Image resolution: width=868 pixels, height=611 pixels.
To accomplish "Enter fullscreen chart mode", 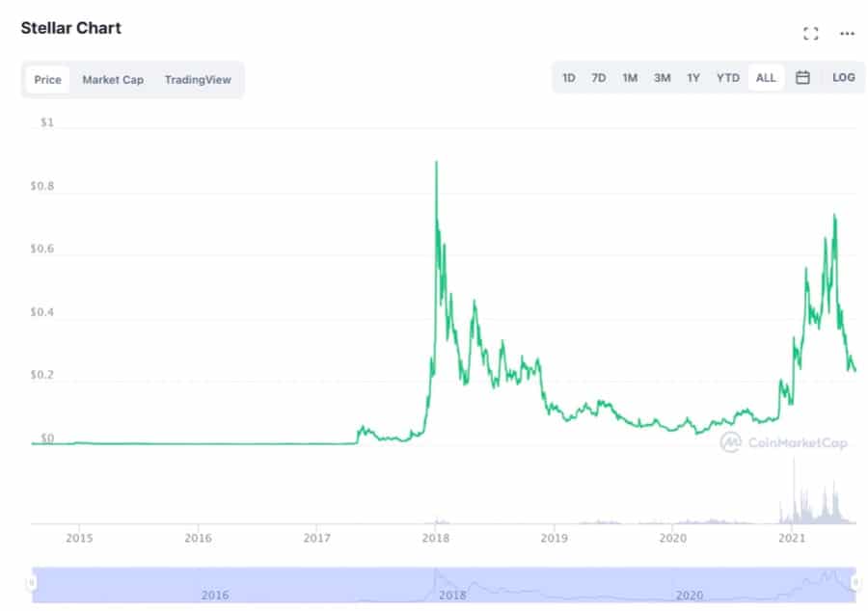I will [810, 34].
